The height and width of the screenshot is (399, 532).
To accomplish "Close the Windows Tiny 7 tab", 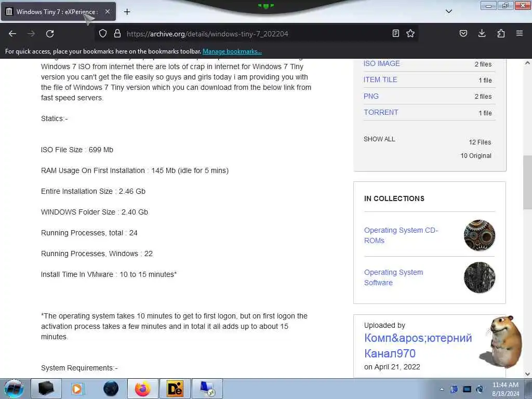I will (107, 11).
